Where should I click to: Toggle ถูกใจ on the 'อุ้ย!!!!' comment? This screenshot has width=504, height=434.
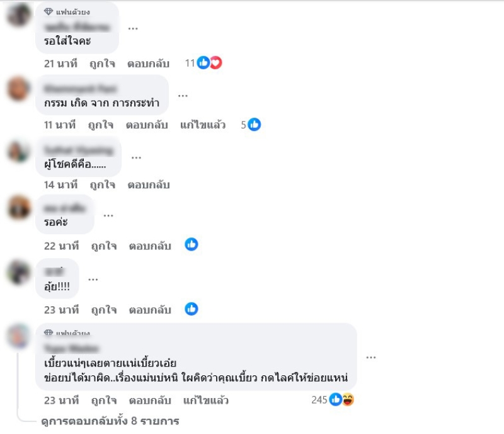click(104, 310)
